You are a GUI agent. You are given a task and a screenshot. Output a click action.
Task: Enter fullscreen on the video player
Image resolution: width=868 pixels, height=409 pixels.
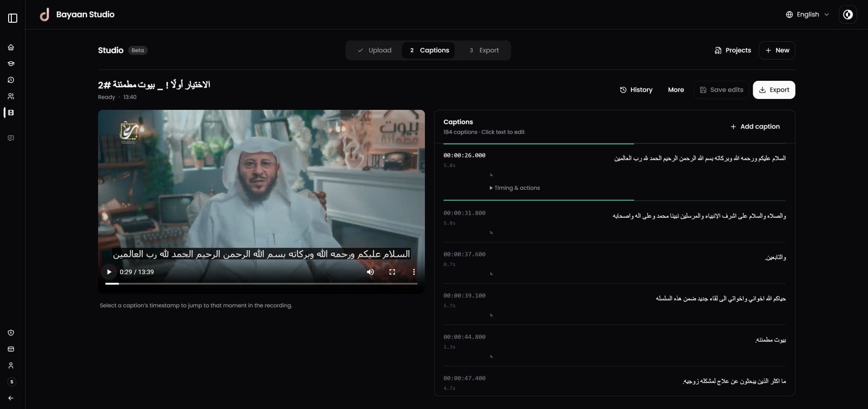click(392, 272)
